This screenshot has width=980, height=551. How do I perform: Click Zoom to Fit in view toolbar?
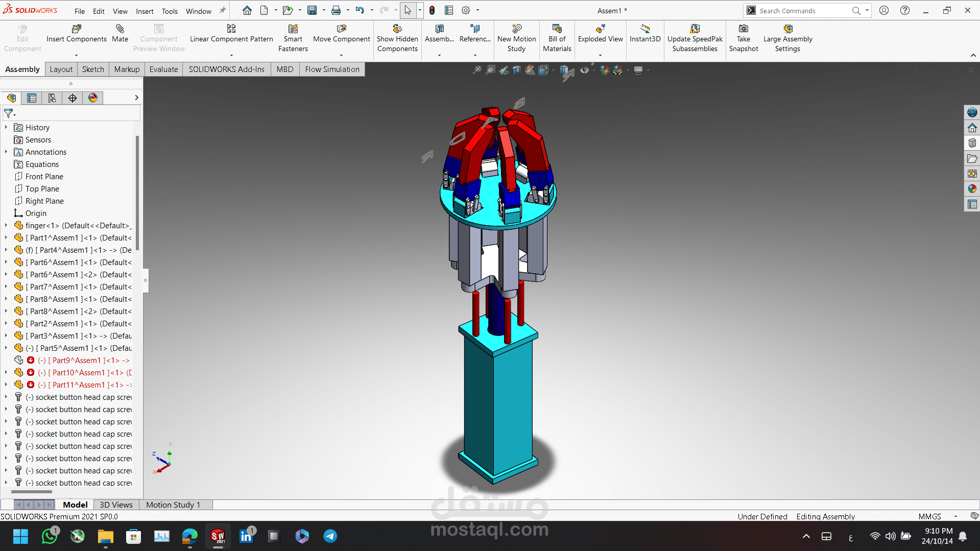pyautogui.click(x=476, y=70)
